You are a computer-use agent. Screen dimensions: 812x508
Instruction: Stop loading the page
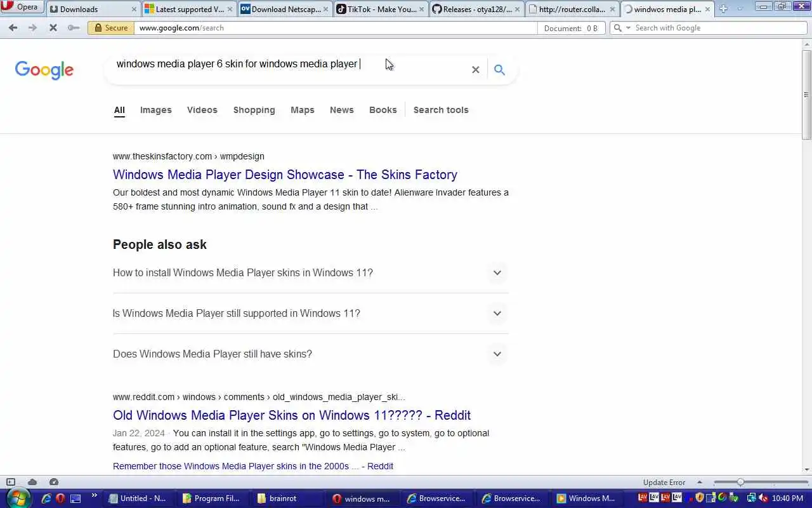[53, 28]
